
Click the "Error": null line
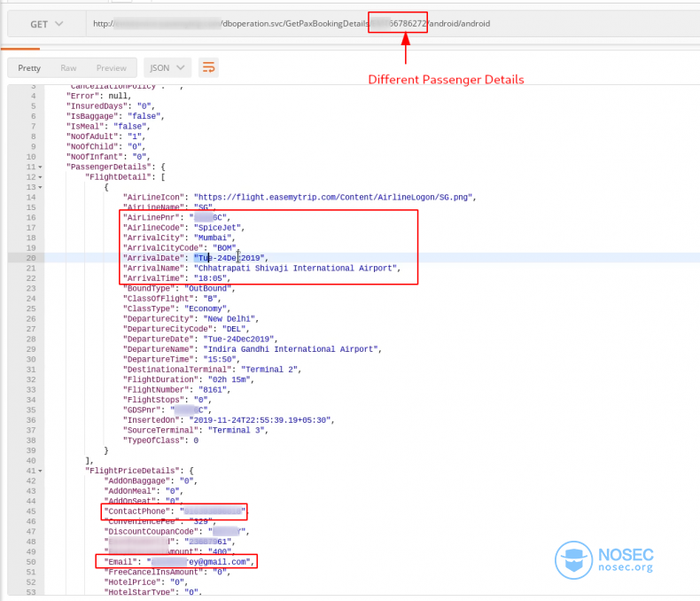pos(98,96)
